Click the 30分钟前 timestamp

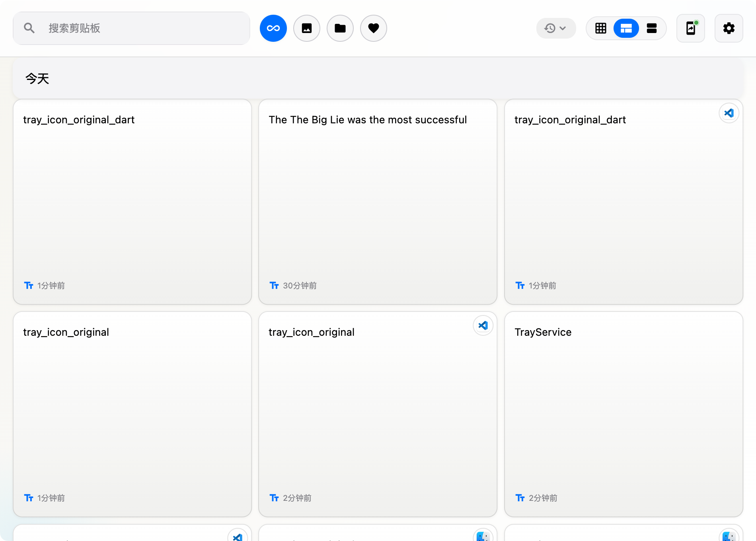click(300, 286)
